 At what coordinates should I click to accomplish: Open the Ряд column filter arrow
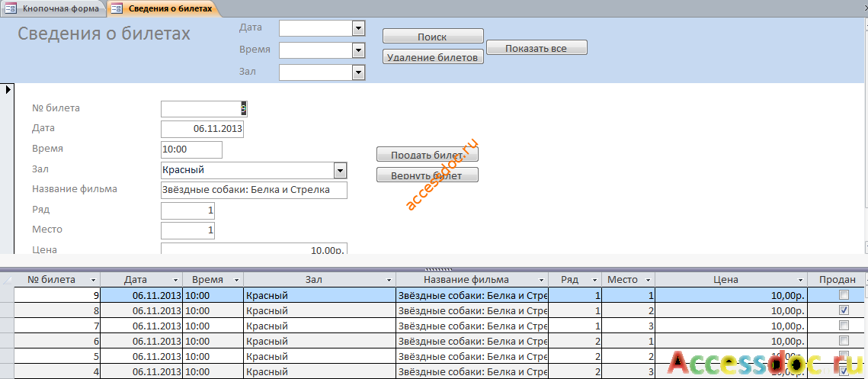(x=595, y=281)
